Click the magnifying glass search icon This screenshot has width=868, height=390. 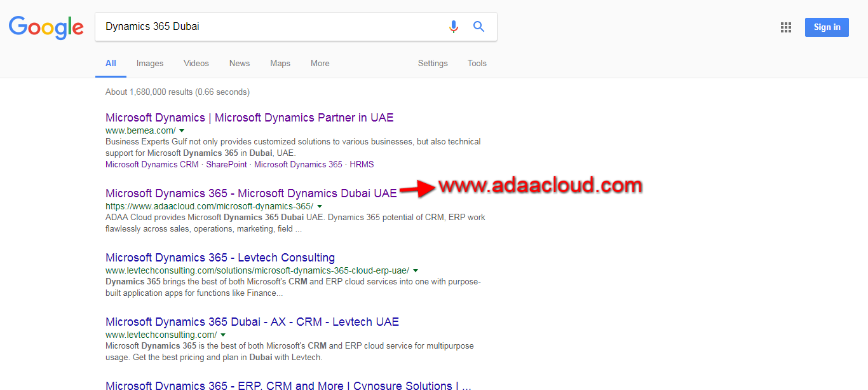[479, 27]
